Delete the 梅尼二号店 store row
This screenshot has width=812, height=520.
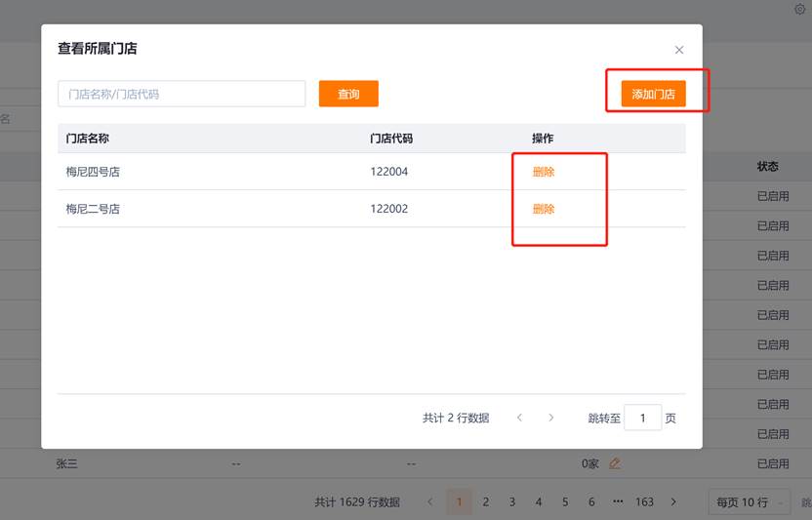pos(544,209)
